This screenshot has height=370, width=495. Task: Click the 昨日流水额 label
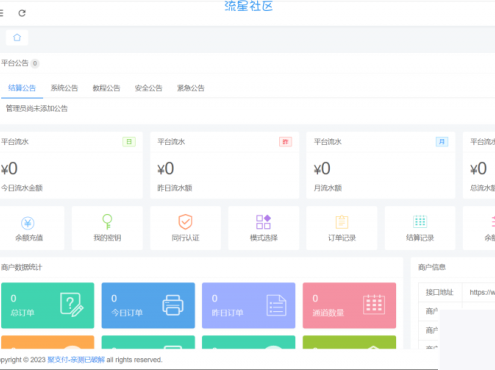[175, 188]
